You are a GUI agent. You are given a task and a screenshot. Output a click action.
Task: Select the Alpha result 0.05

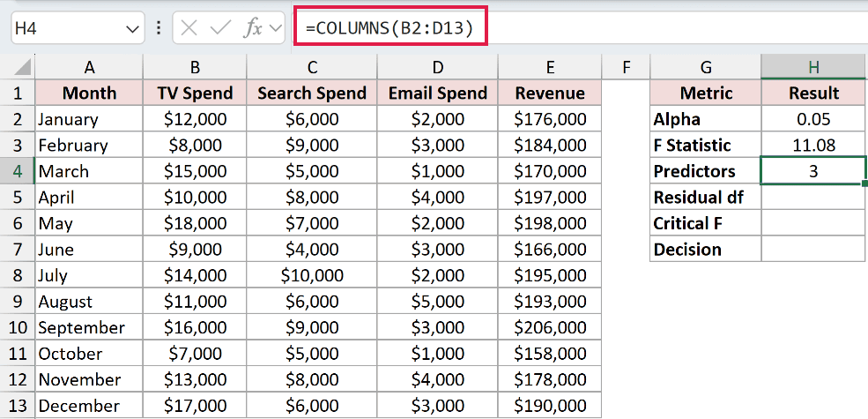(x=813, y=119)
